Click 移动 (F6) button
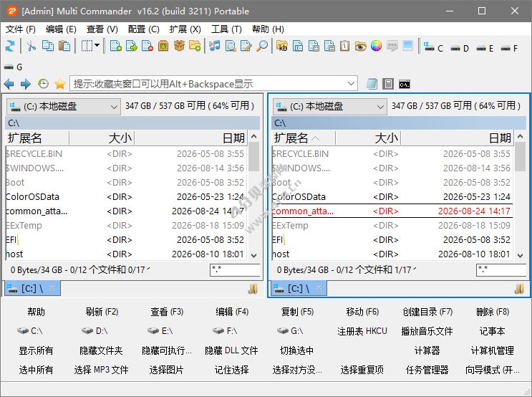The image size is (532, 397). pos(362,312)
